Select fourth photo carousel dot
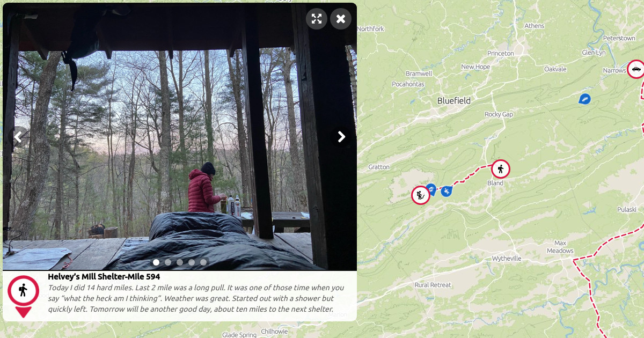Viewport: 644px width, 338px height. [x=192, y=262]
